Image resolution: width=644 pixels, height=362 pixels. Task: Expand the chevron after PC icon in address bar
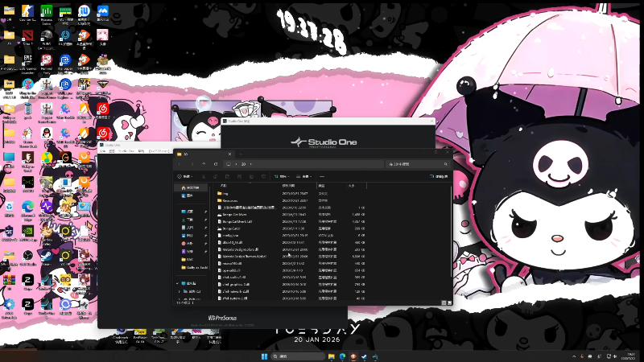[x=236, y=164]
